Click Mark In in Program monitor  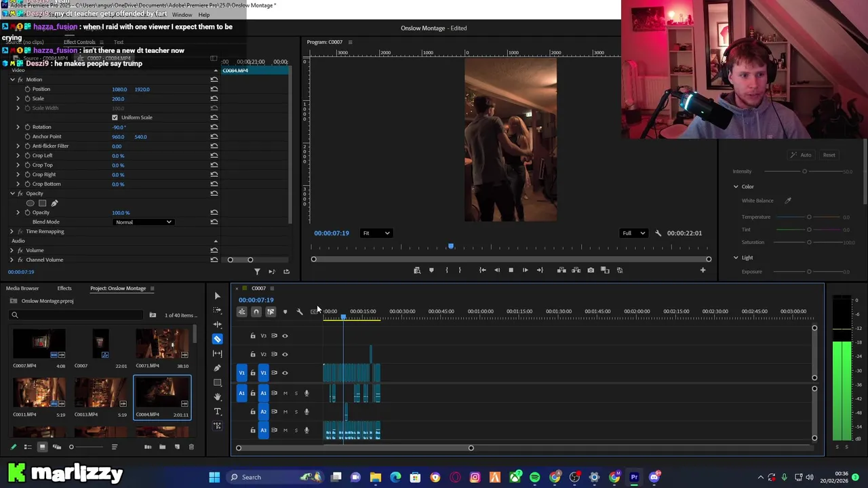446,270
